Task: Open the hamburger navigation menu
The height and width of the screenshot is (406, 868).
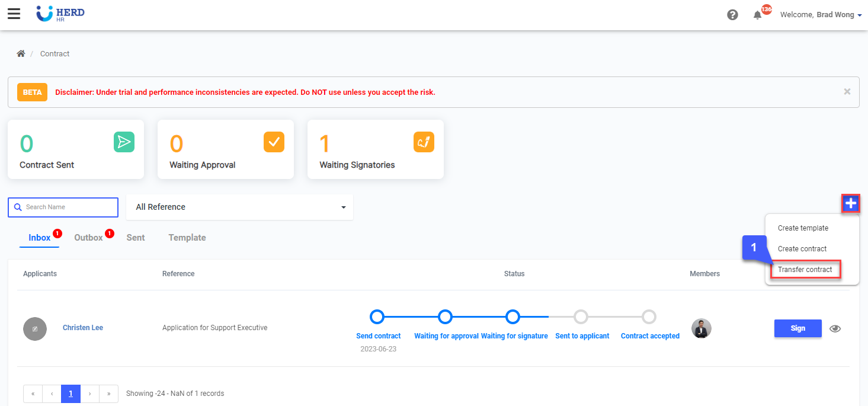Action: click(x=14, y=14)
